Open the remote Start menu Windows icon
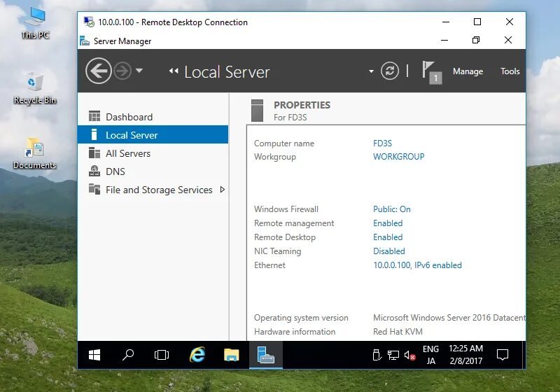This screenshot has height=392, width=560. [x=94, y=355]
